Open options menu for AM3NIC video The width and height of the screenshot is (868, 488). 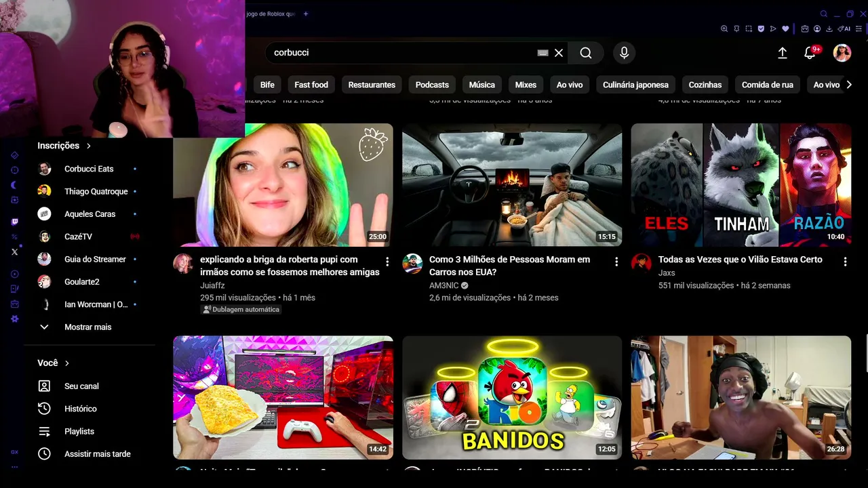point(616,262)
